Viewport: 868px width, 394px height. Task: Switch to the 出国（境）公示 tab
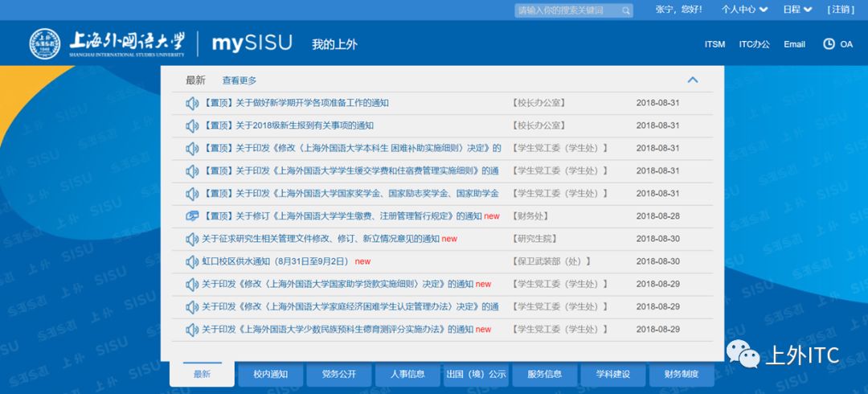point(476,374)
